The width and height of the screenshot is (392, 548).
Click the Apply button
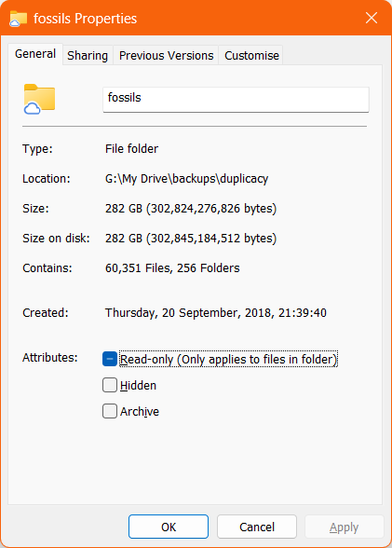(x=345, y=527)
